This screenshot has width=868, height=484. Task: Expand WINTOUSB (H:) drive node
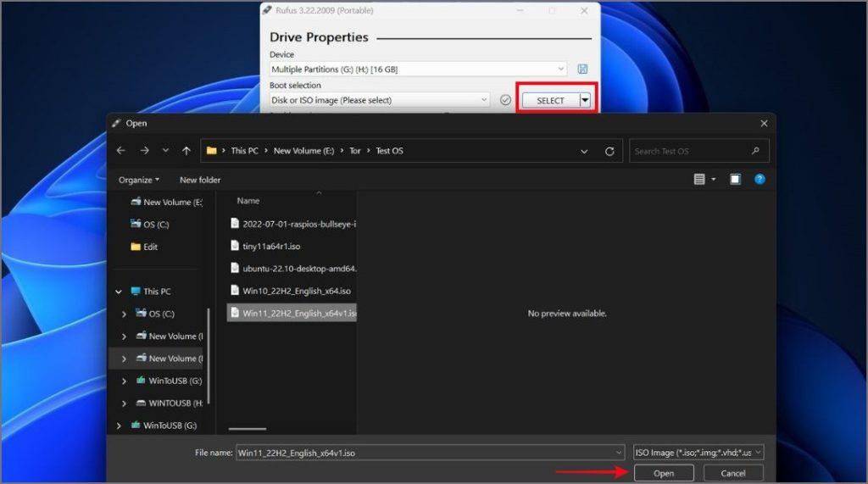124,403
